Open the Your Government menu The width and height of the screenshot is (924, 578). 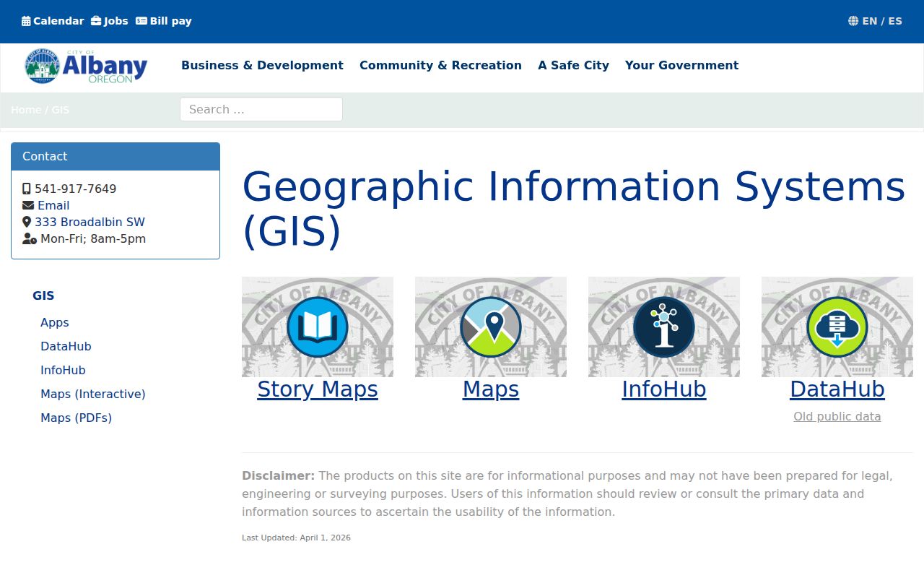[x=681, y=65]
